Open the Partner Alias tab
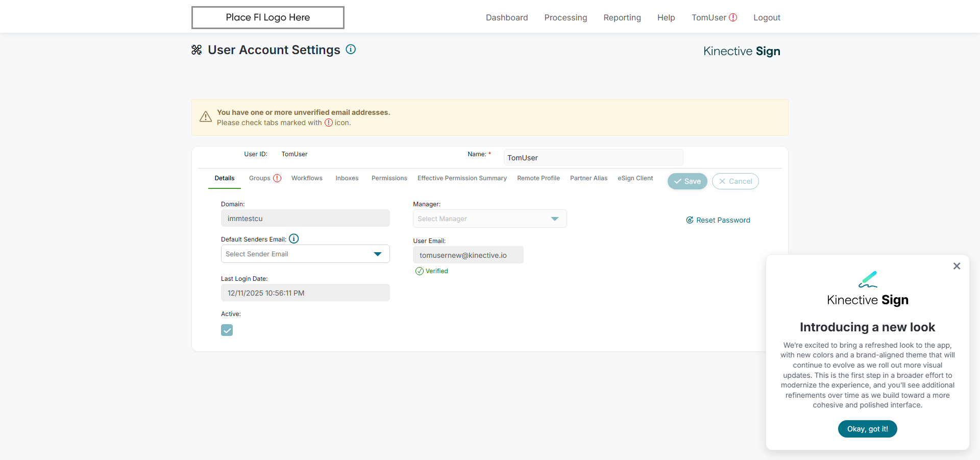 click(x=589, y=178)
